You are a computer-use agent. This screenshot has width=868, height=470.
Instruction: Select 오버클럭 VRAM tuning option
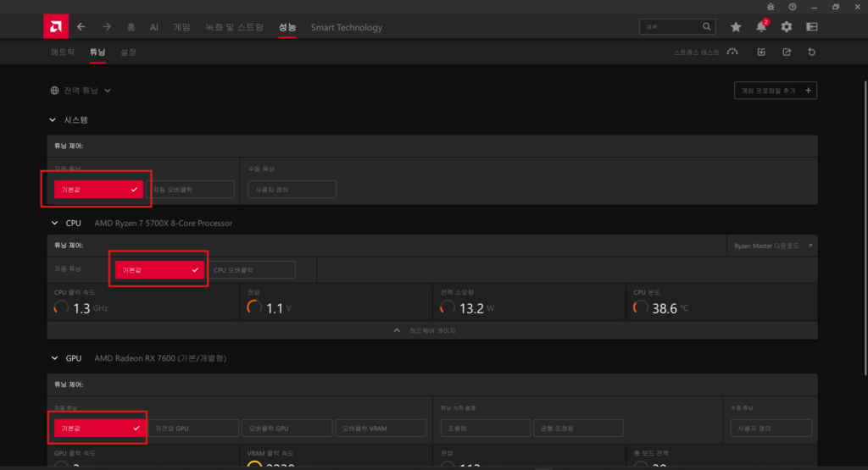click(x=381, y=428)
